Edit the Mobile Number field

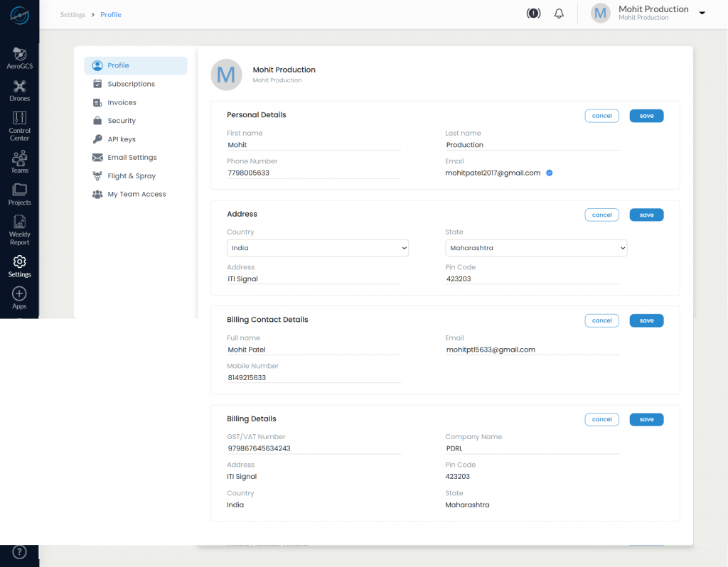(x=314, y=378)
